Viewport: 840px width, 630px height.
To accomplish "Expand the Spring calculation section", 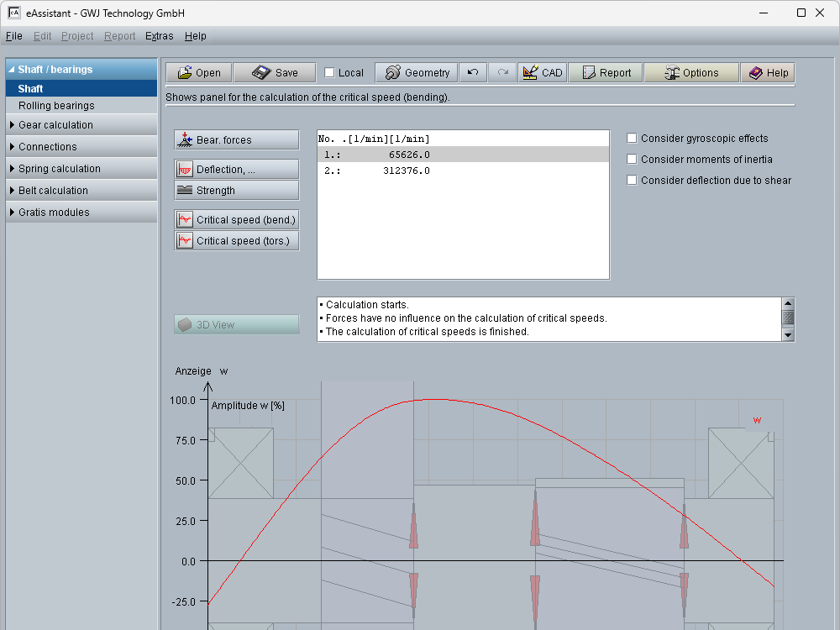I will click(x=59, y=169).
